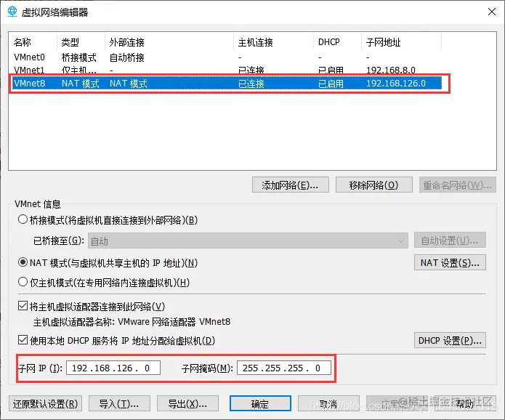Click the 帮助 button
The width and height of the screenshot is (505, 420).
pos(465,403)
